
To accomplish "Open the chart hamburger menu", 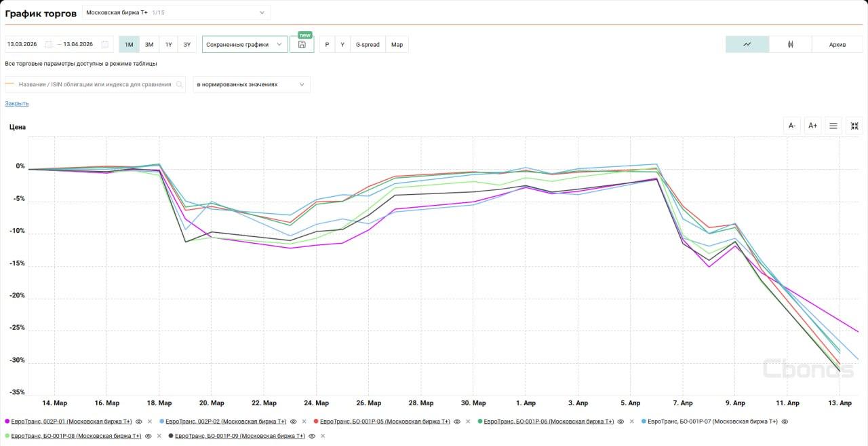I will point(833,126).
